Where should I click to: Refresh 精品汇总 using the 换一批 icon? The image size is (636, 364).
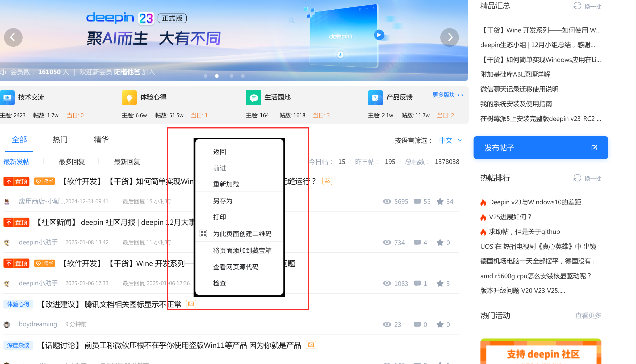coord(577,6)
